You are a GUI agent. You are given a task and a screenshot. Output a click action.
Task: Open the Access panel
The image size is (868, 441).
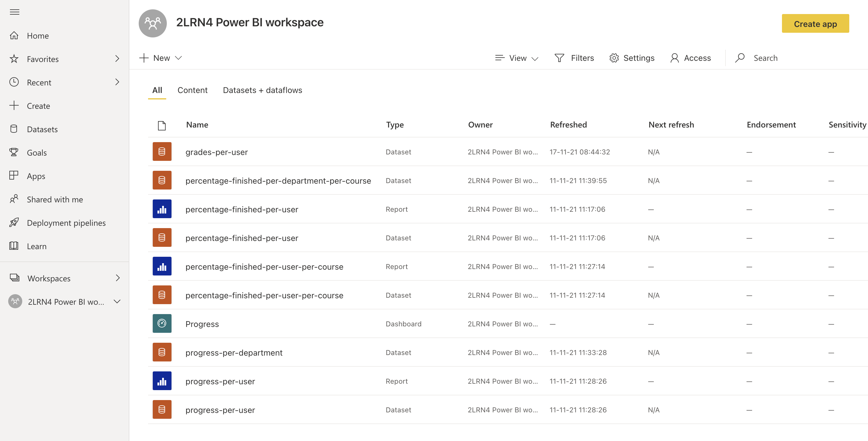690,58
